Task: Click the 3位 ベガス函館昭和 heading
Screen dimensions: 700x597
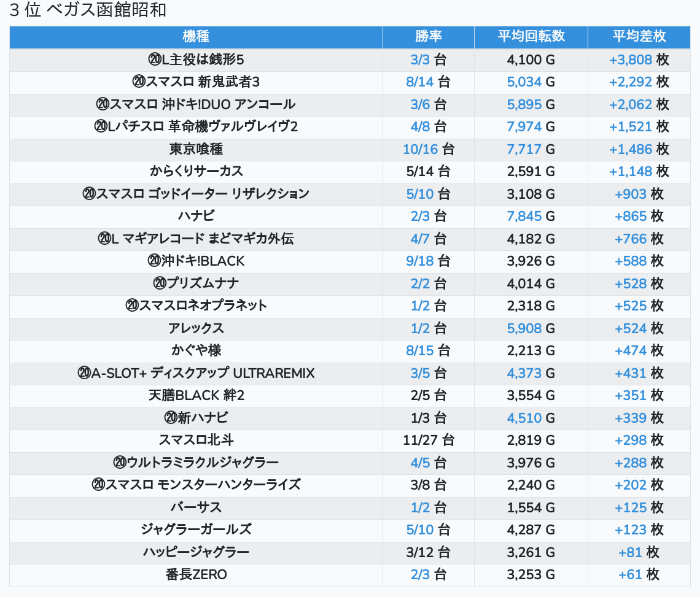Action: 88,10
